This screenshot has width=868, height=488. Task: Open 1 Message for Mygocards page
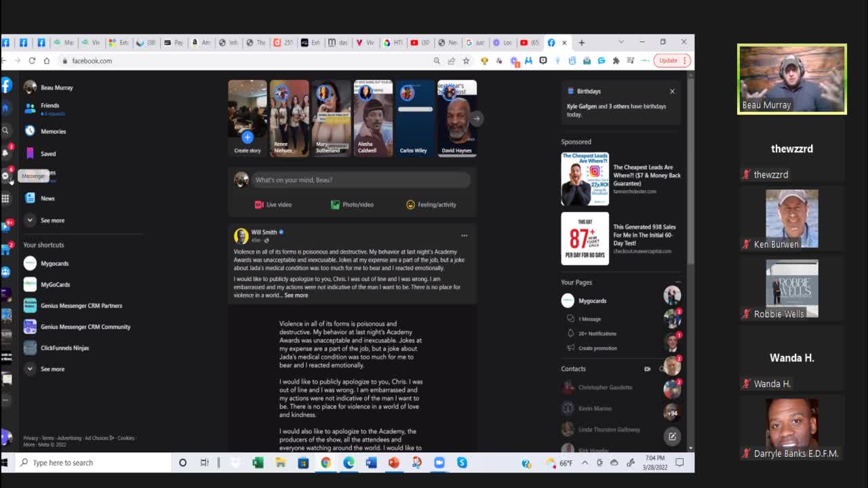[589, 319]
